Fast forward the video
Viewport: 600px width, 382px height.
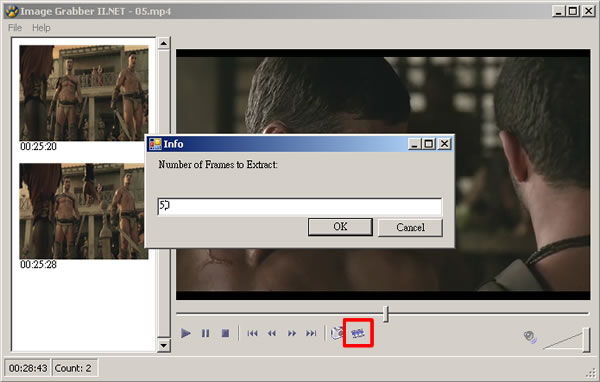tap(292, 333)
